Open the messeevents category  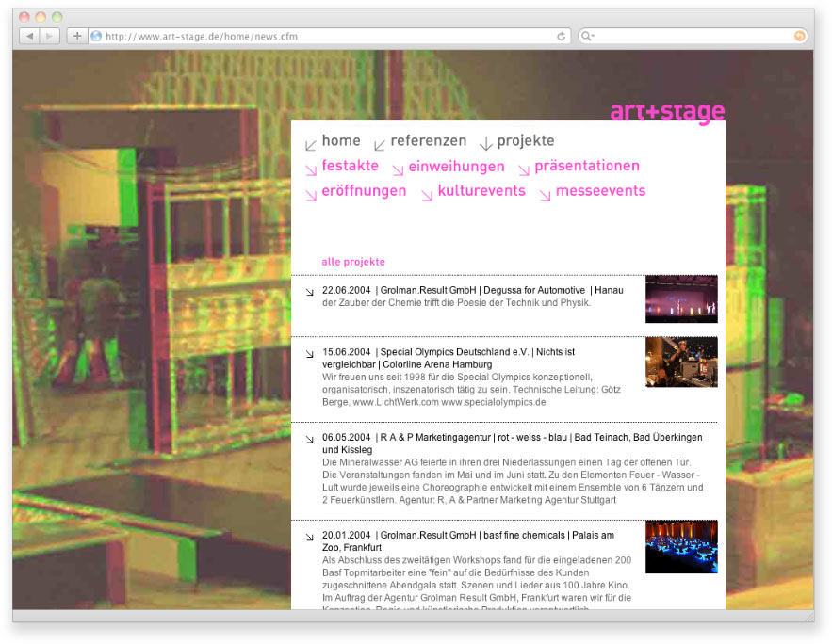[x=600, y=192]
